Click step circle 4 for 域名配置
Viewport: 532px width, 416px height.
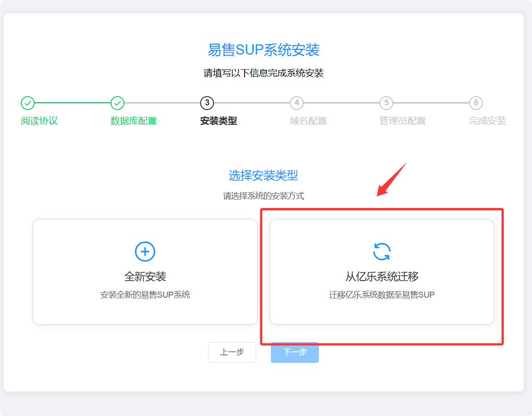(x=296, y=103)
